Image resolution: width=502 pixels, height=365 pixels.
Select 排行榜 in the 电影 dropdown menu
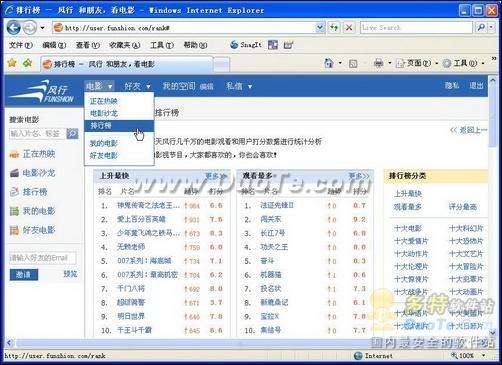point(119,126)
